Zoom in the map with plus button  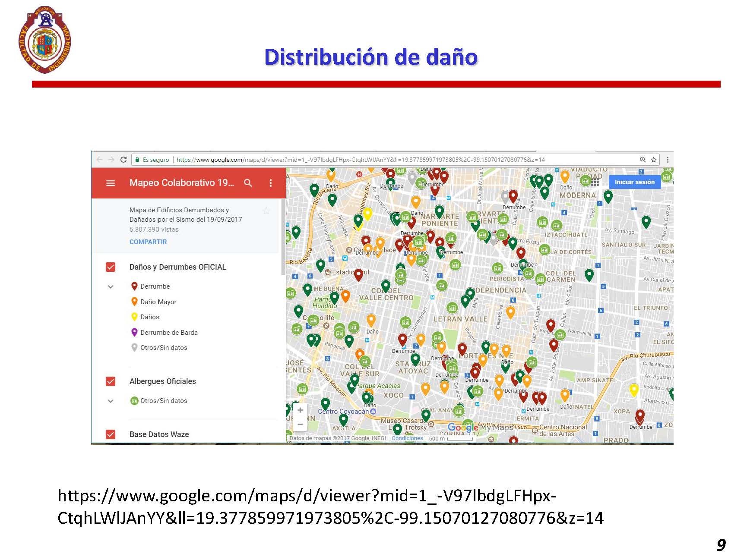(300, 410)
